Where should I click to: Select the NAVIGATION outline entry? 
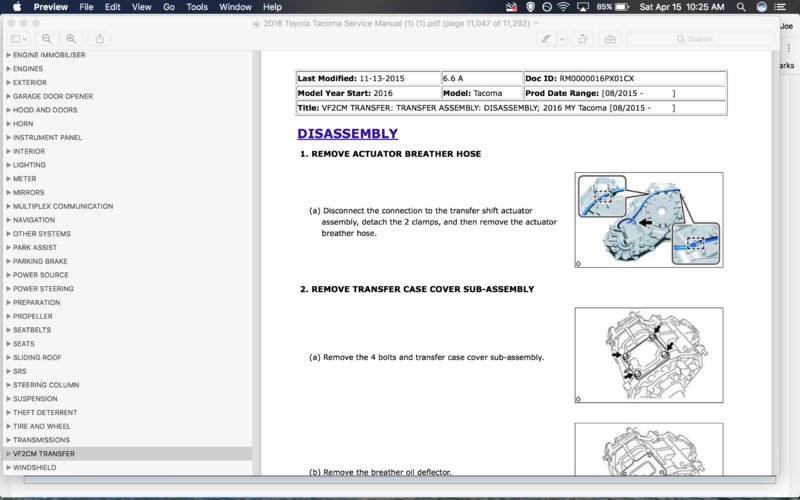tap(34, 220)
